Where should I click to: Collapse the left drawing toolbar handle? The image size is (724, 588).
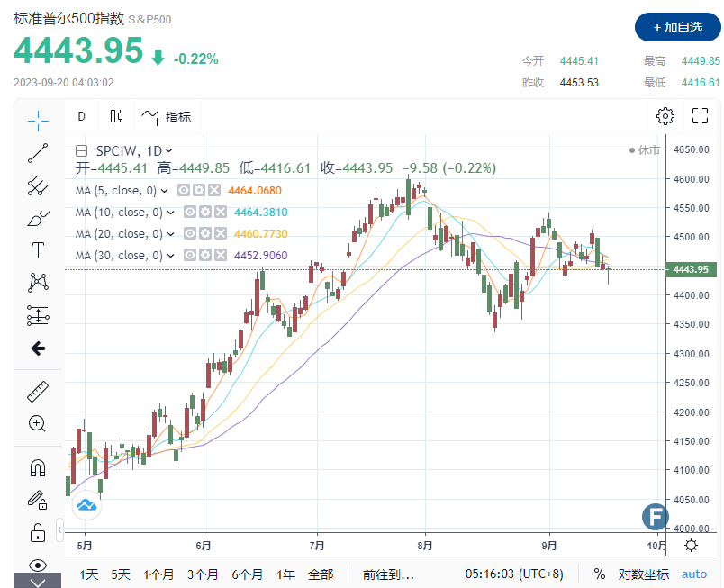coord(60,529)
